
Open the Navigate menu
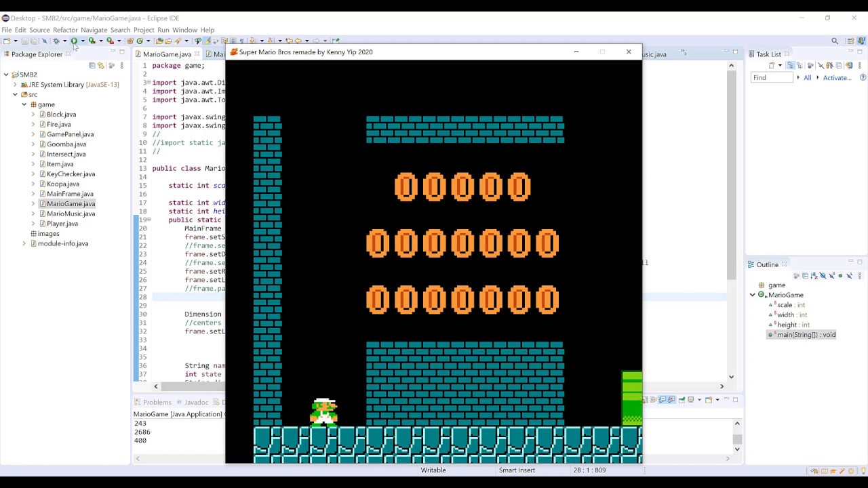(94, 30)
